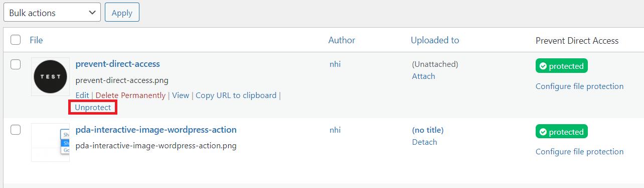Image resolution: width=644 pixels, height=188 pixels.
Task: Open the pda-interactive-image-wordpress-action thumbnail
Action: tap(50, 142)
